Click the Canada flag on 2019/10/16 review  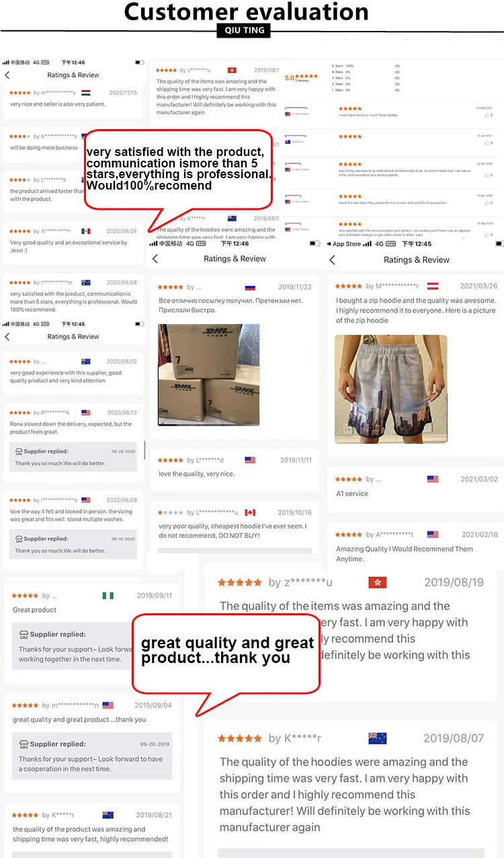click(250, 512)
